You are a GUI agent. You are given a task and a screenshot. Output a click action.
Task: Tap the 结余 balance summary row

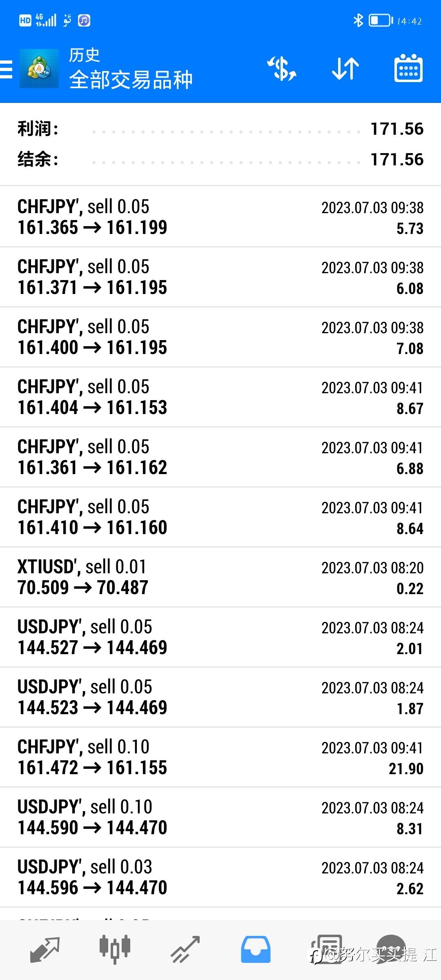coord(220,159)
